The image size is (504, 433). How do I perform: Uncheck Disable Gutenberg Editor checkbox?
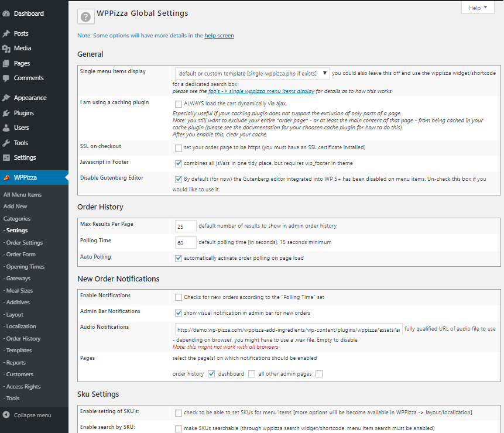coord(179,179)
